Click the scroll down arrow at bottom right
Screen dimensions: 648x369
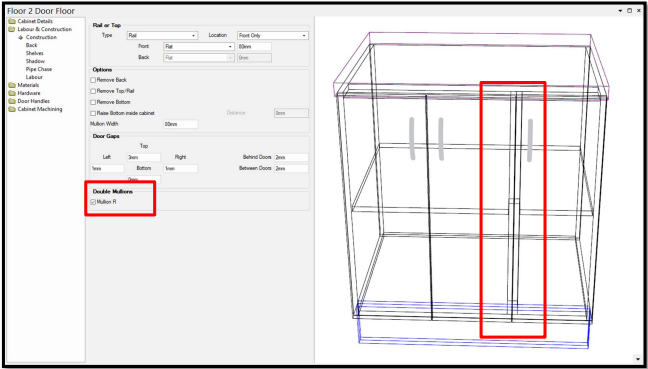[x=638, y=358]
